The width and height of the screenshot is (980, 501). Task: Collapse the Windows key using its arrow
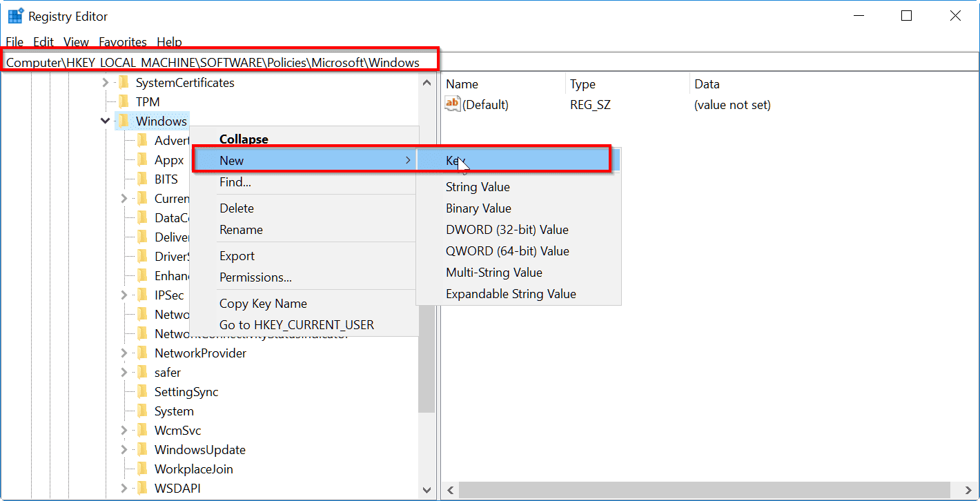tap(105, 121)
